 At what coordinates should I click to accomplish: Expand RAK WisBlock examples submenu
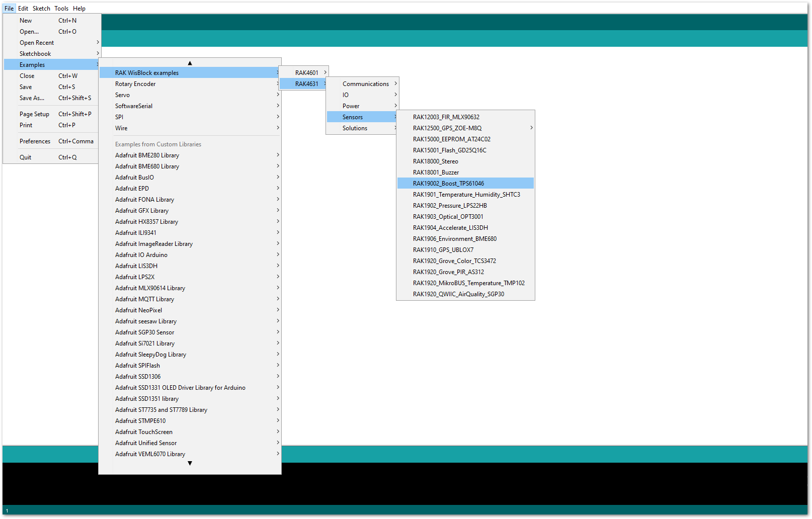[190, 73]
